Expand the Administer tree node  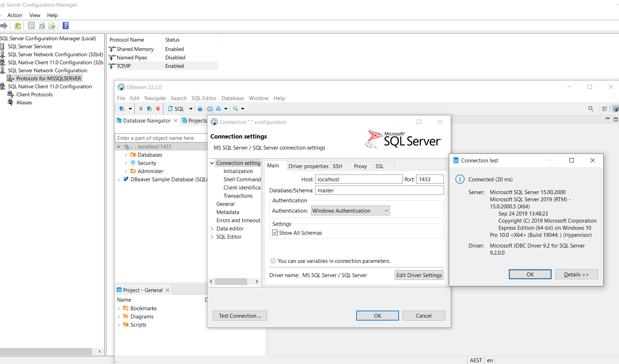[x=126, y=171]
